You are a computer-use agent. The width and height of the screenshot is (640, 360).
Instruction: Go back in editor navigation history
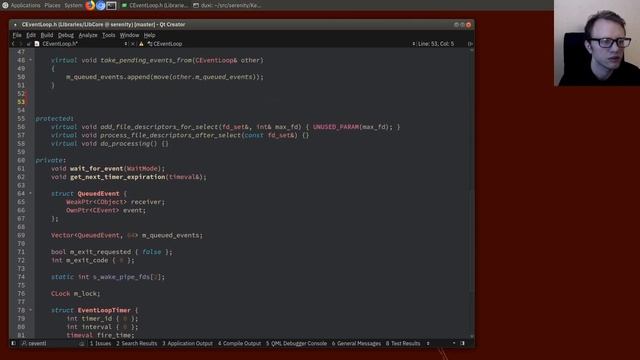(x=13, y=44)
